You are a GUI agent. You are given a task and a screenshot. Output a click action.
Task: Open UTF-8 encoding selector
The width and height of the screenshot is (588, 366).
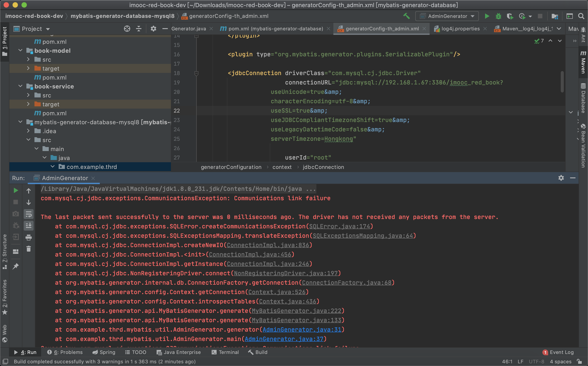536,361
